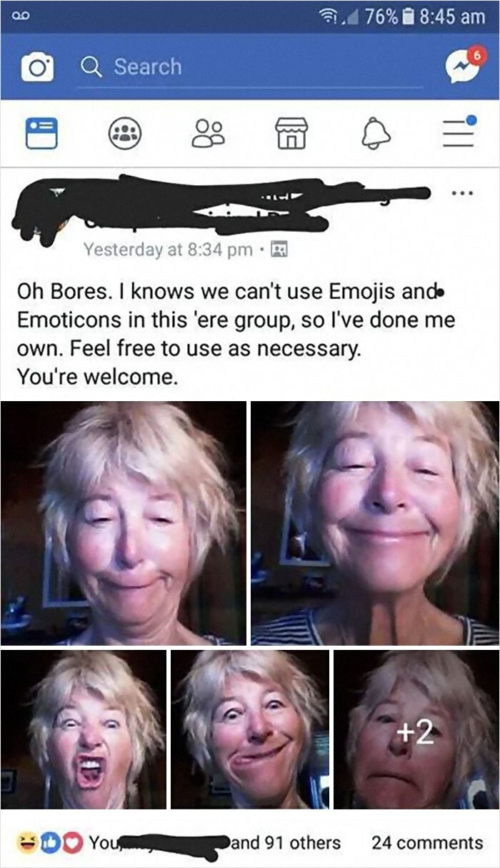Viewport: 500px width, 868px height.
Task: Expand the +2 more photos
Action: tap(416, 729)
